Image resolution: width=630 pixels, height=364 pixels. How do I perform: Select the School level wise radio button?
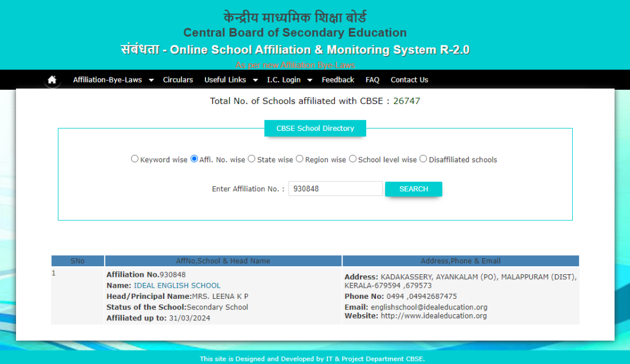(x=353, y=159)
